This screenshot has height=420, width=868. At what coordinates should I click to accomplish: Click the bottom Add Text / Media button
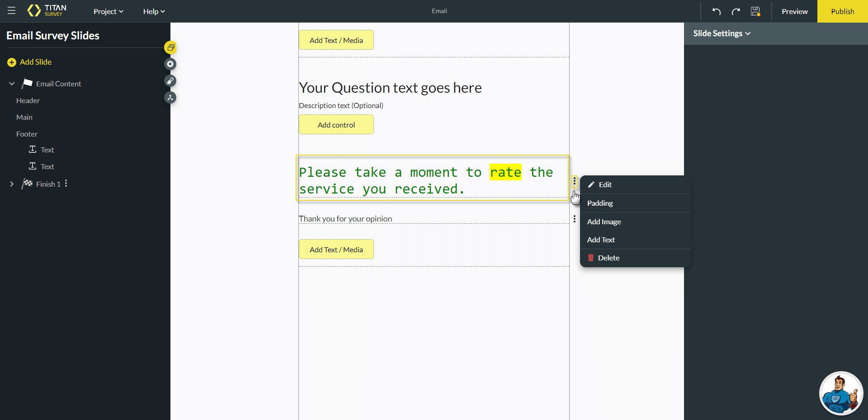click(336, 250)
